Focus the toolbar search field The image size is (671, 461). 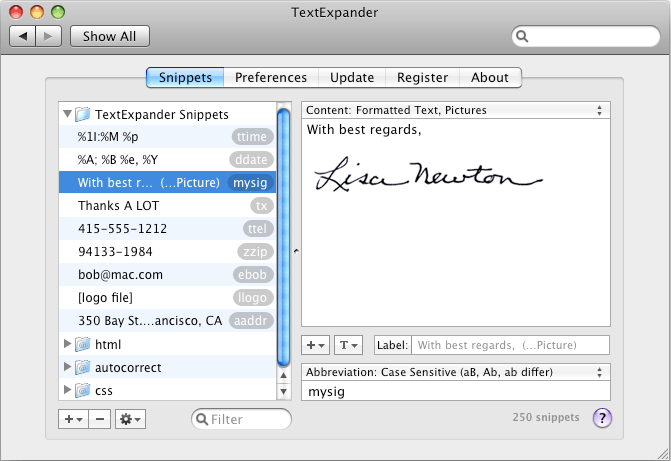[x=586, y=36]
